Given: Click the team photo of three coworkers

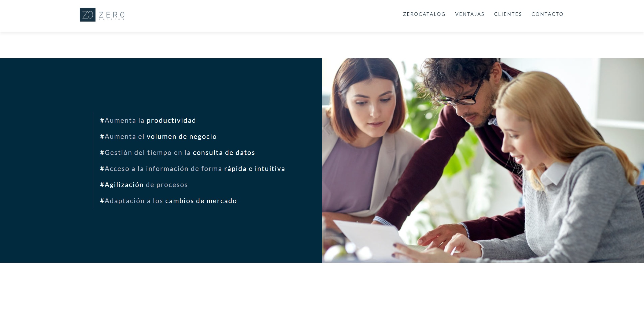Looking at the screenshot, I should 483,160.
